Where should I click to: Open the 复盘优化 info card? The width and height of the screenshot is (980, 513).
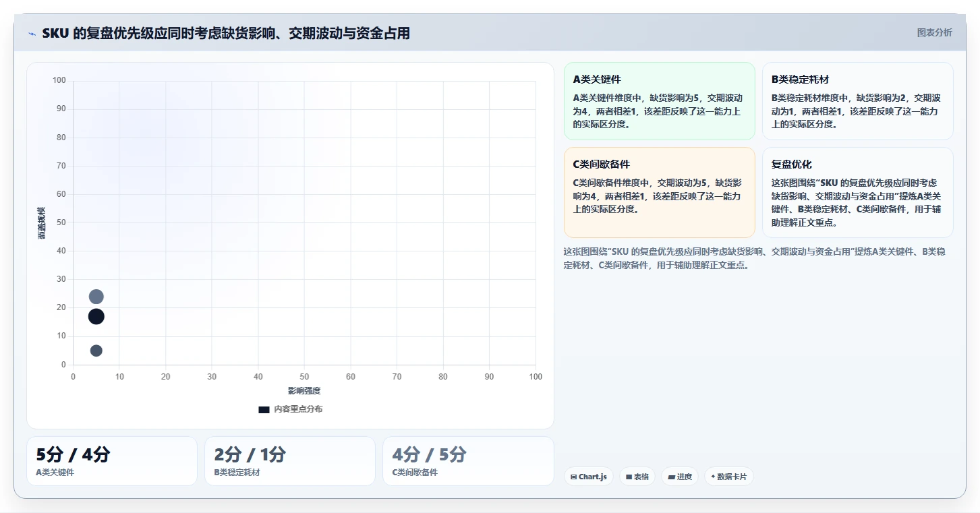point(857,192)
